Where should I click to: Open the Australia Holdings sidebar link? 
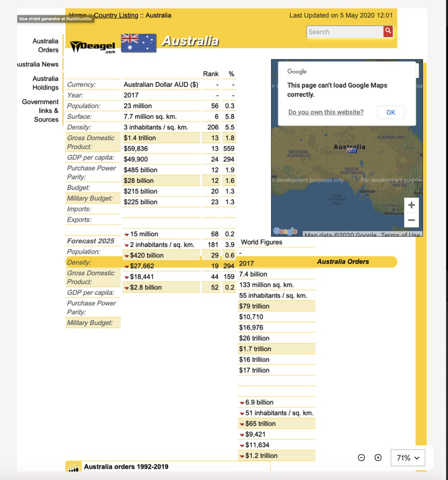point(45,83)
